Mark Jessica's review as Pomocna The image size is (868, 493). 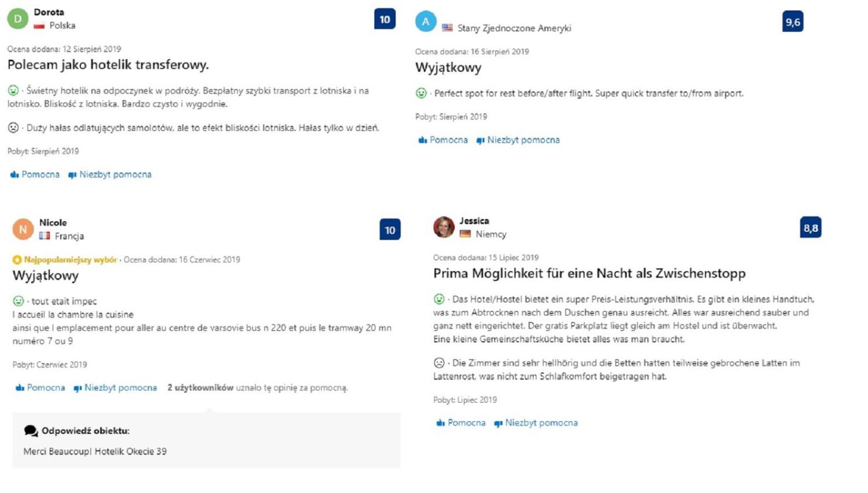pyautogui.click(x=461, y=422)
